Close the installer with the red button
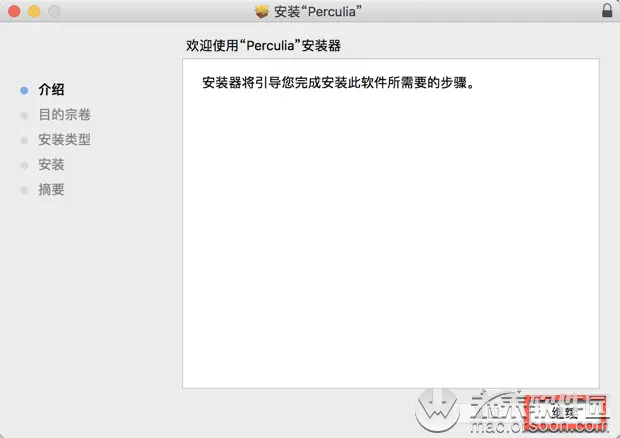 (14, 11)
